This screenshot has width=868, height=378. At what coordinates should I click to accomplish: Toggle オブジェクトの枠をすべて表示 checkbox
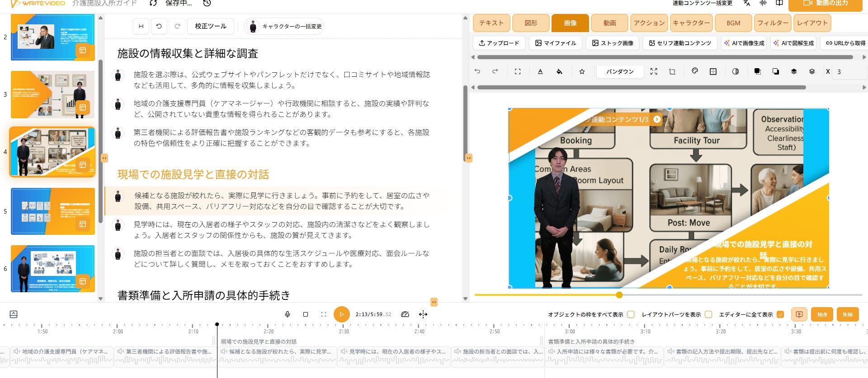pos(631,314)
